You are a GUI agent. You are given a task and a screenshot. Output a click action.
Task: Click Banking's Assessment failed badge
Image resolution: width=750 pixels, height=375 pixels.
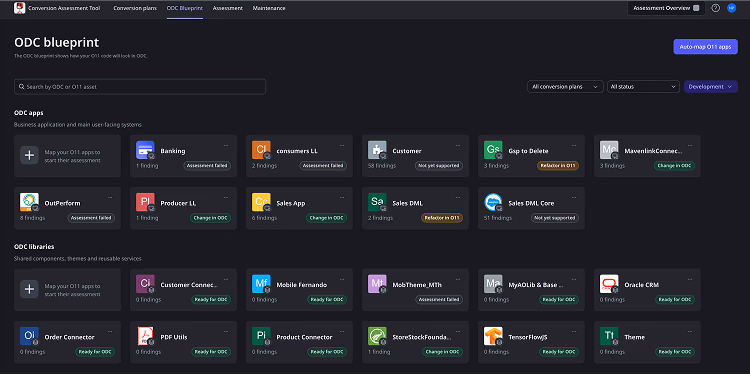pyautogui.click(x=207, y=165)
